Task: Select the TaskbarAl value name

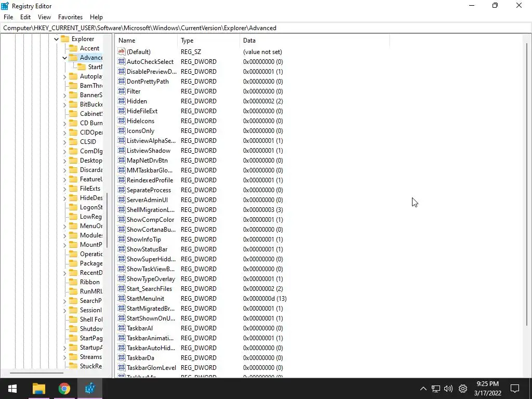Action: (140, 328)
